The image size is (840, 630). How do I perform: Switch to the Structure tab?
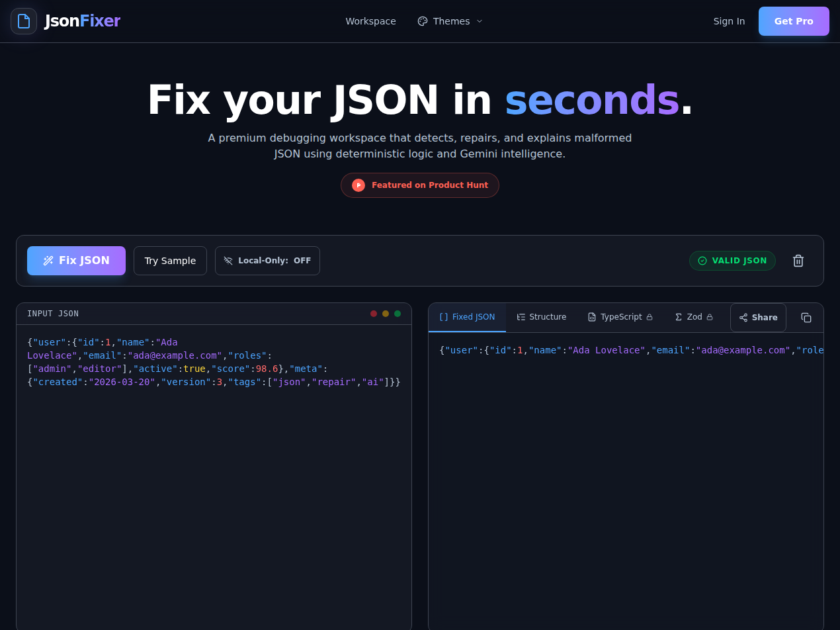tap(548, 317)
